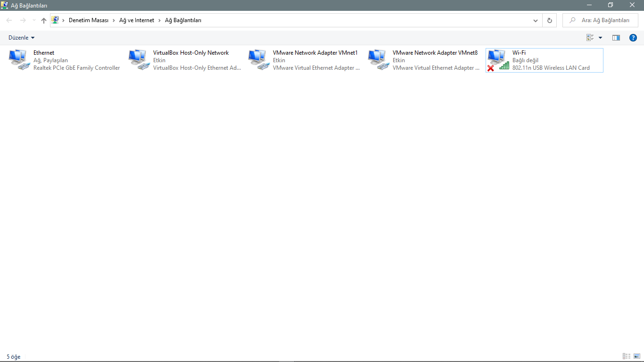Expand the chevron before Denetim Masası

[x=64, y=20]
